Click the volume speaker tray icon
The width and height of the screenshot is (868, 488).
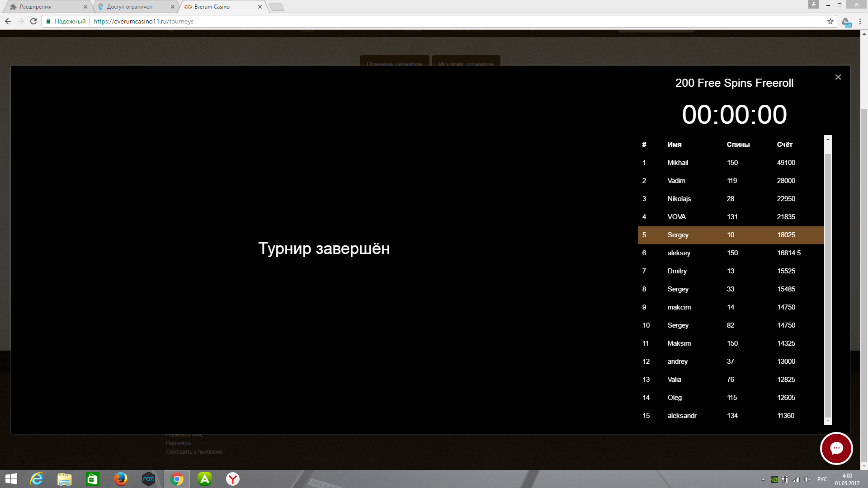pos(807,479)
